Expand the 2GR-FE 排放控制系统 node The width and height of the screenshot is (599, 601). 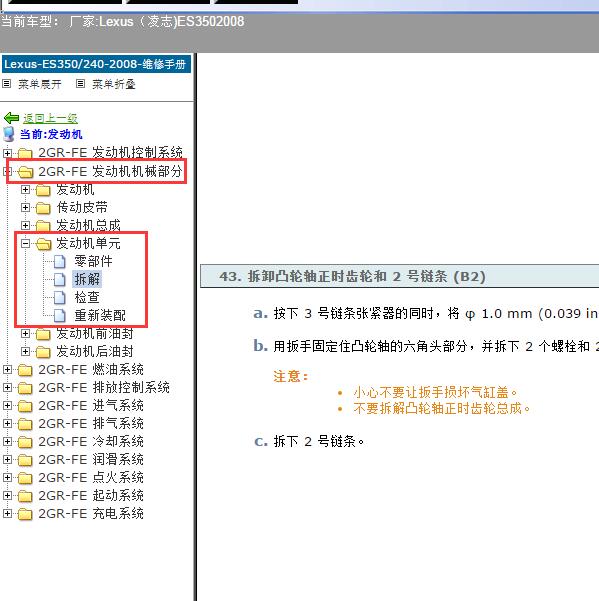(x=7, y=388)
